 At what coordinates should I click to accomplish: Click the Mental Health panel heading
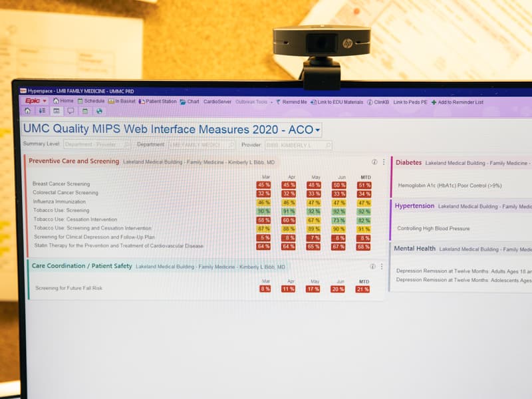[x=414, y=249]
